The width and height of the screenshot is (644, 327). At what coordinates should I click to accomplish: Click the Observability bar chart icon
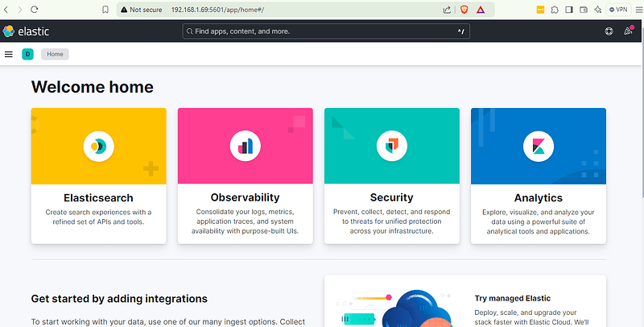point(246,147)
